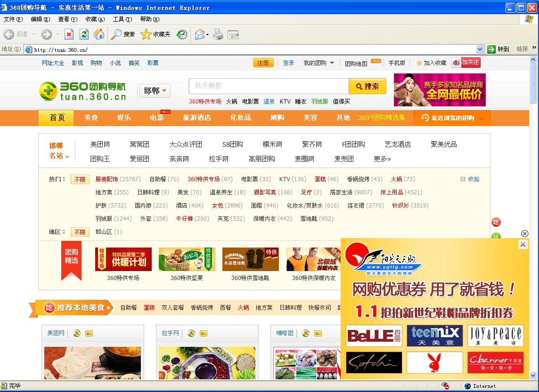This screenshot has height=392, width=539.
Task: Switch to the 旅游酒店 navigation tab
Action: point(196,118)
